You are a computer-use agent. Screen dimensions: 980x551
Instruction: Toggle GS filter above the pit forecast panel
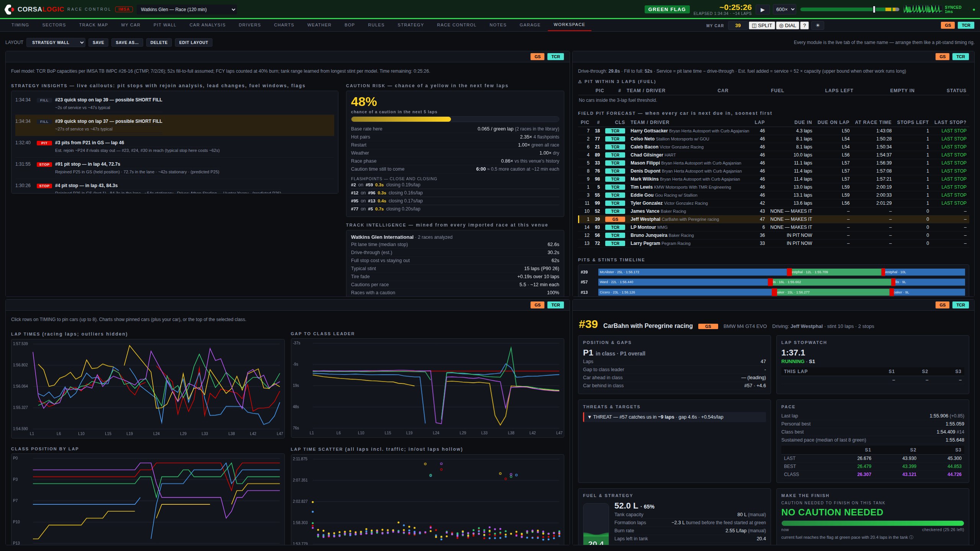(942, 57)
